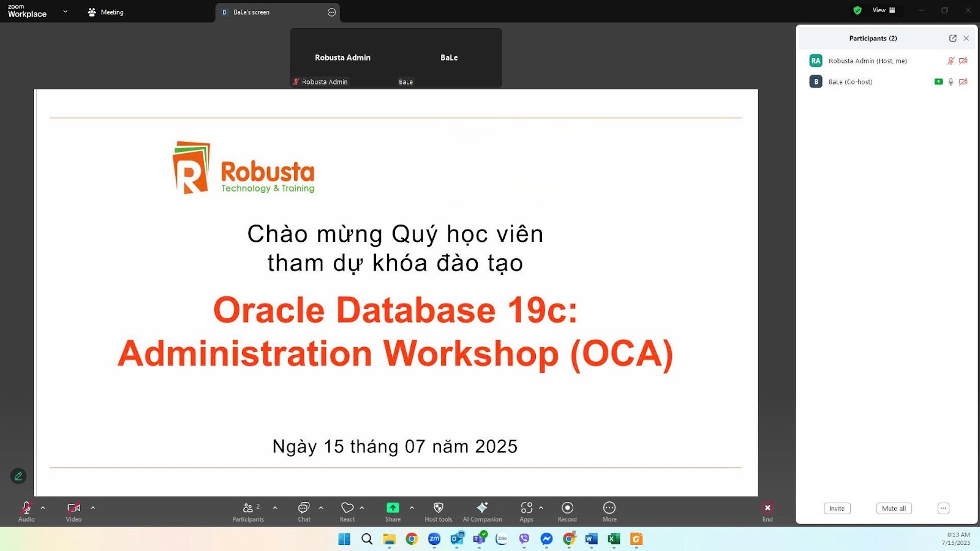The image size is (980, 551).
Task: Open the Chat panel
Action: 304,511
